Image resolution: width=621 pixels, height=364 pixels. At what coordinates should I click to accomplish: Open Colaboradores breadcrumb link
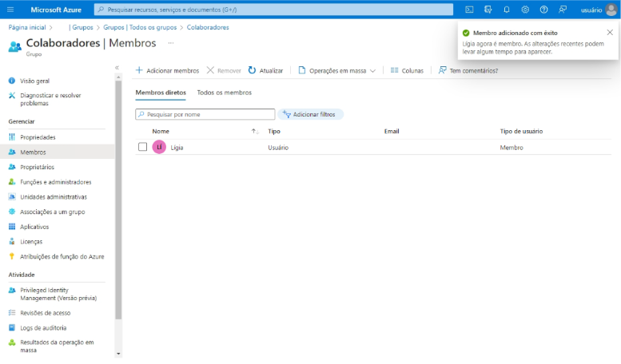click(208, 27)
